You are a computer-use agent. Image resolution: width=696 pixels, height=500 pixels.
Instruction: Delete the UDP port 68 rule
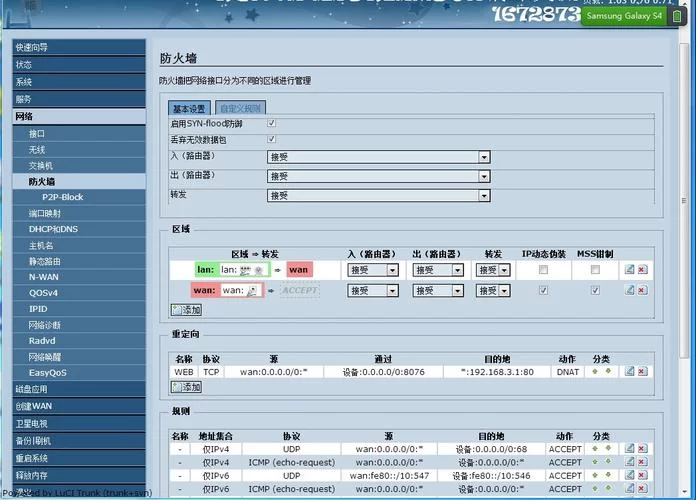(x=642, y=448)
